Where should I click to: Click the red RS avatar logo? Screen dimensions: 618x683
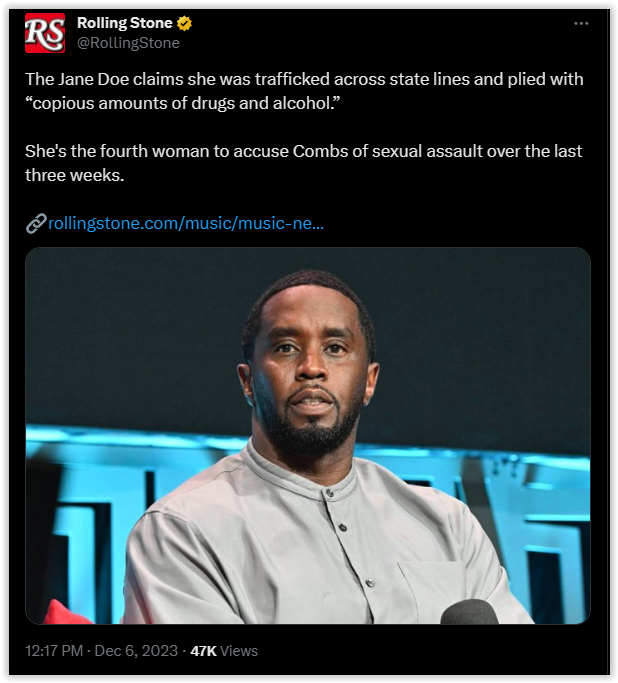tap(45, 33)
